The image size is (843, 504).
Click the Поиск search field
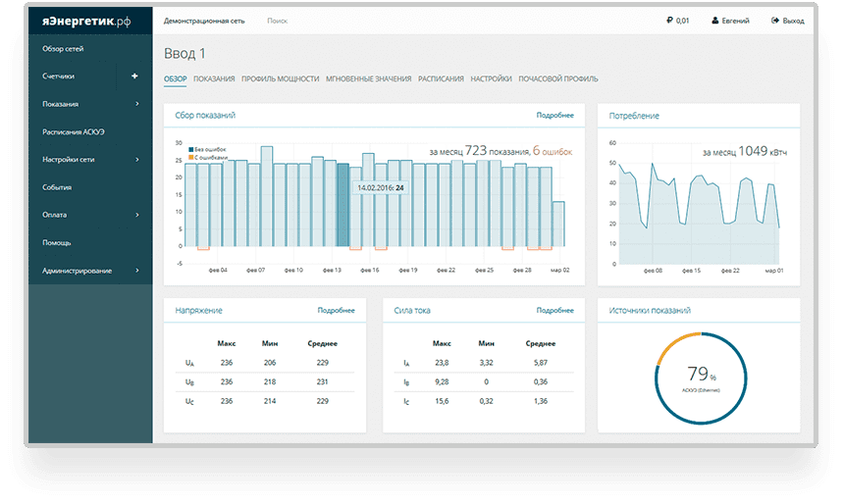[x=278, y=20]
